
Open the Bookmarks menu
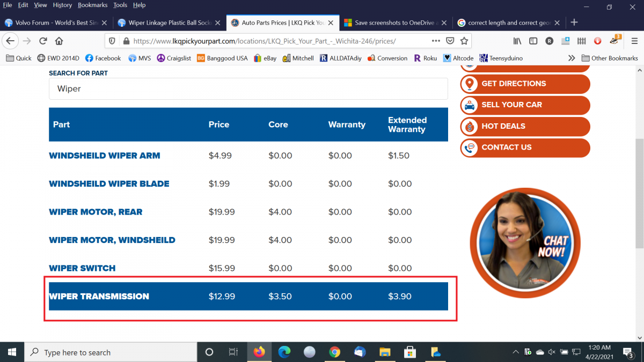[92, 5]
